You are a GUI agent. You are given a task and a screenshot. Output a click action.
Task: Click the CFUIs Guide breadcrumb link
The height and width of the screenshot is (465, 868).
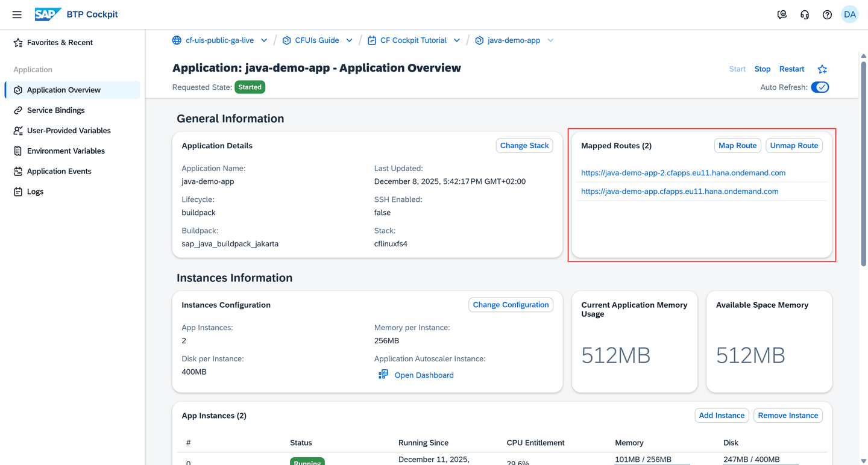(317, 40)
